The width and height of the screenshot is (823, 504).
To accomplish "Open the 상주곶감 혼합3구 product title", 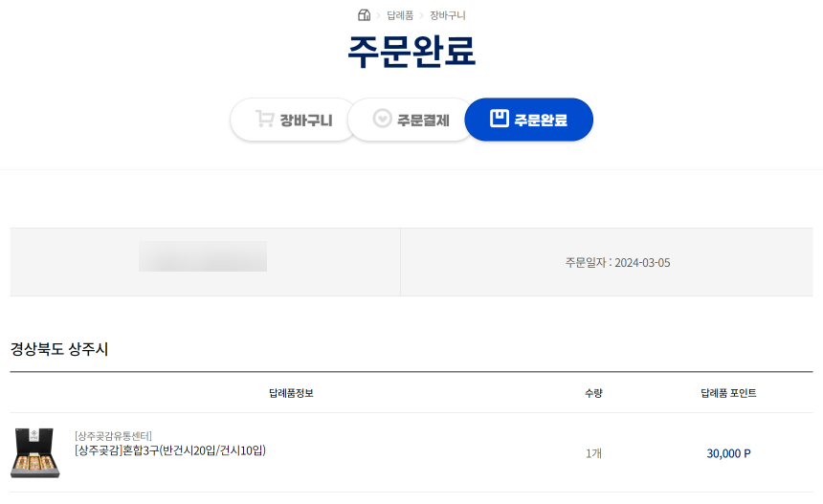I will 170,450.
